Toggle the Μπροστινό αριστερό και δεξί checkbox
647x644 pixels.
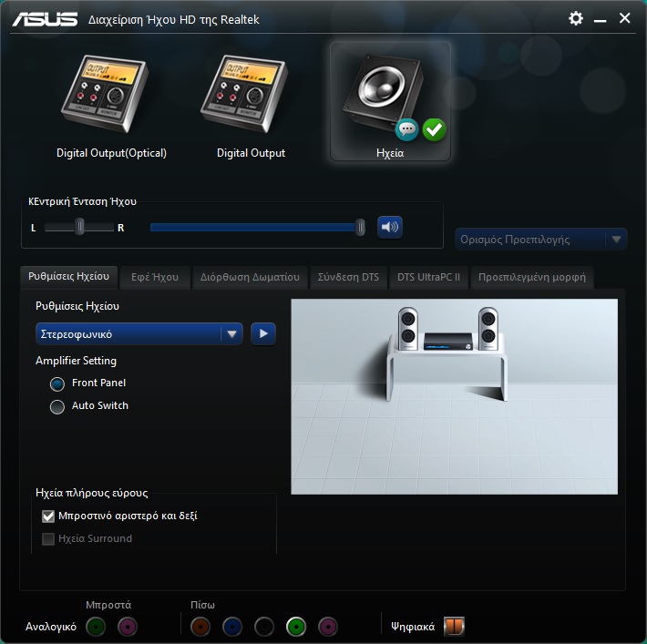(x=48, y=516)
